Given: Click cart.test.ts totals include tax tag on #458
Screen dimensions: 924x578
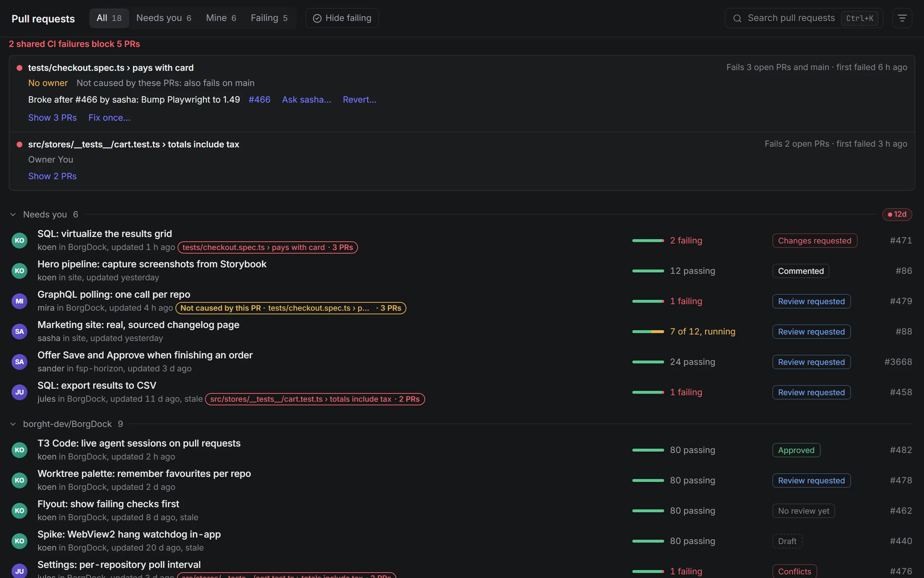Looking at the screenshot, I should pyautogui.click(x=315, y=399).
